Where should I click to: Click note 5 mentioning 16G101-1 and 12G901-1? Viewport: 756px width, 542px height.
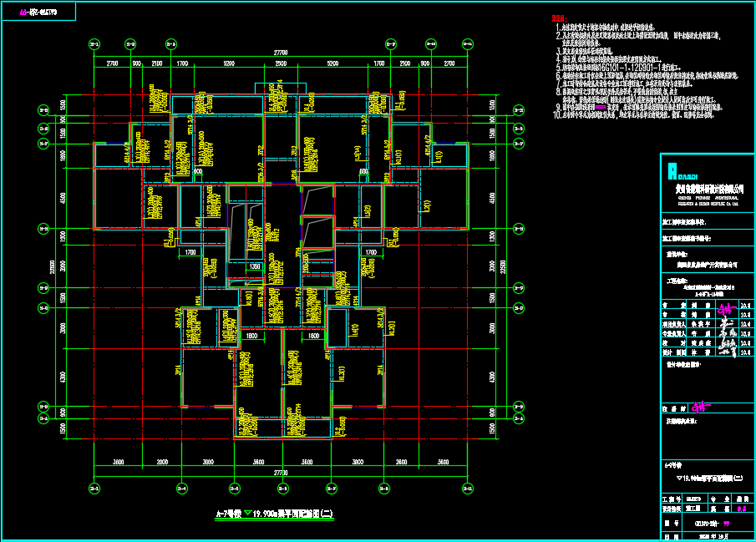(618, 68)
